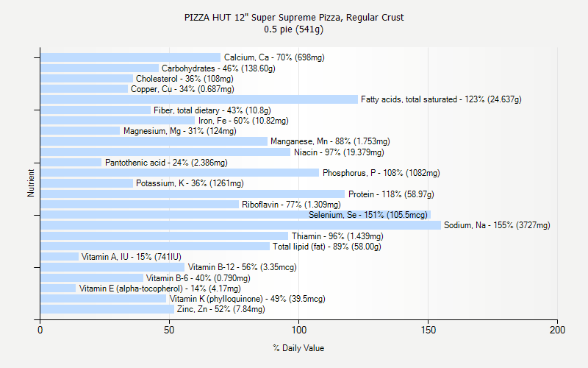Viewport: 588px width, 368px height.
Task: Select the 'Potassium, K - 36% (1261mg)' label
Action: pos(190,183)
